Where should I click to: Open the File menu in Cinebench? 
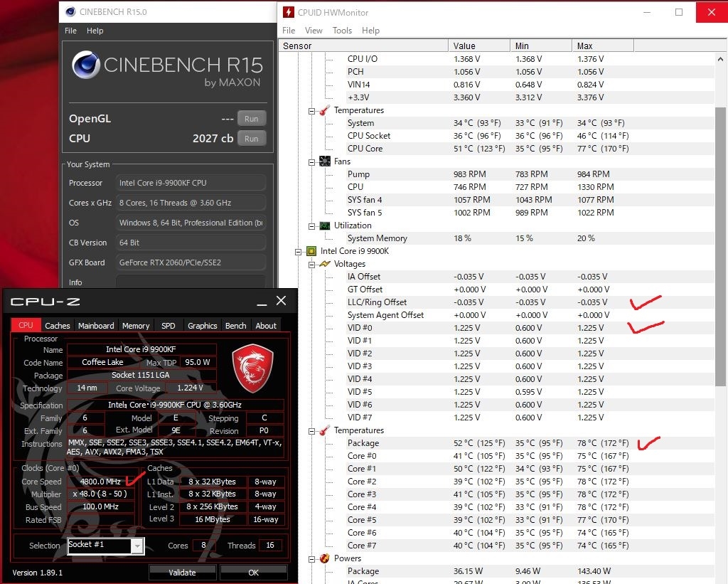coord(70,31)
